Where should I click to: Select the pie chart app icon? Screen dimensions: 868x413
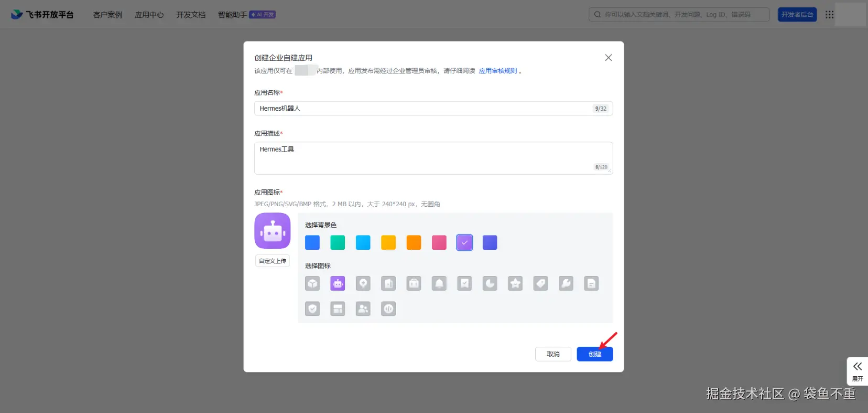pyautogui.click(x=490, y=284)
